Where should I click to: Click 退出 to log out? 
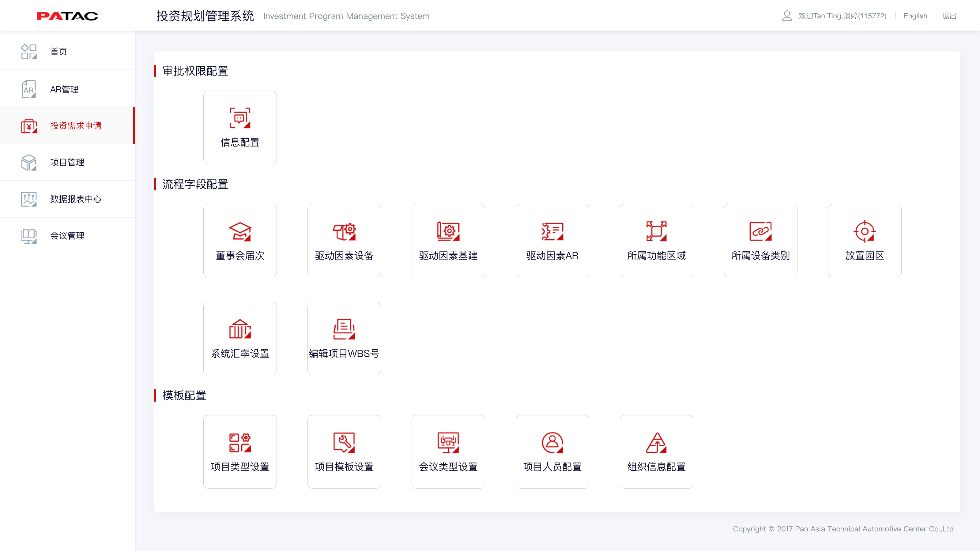coord(950,16)
